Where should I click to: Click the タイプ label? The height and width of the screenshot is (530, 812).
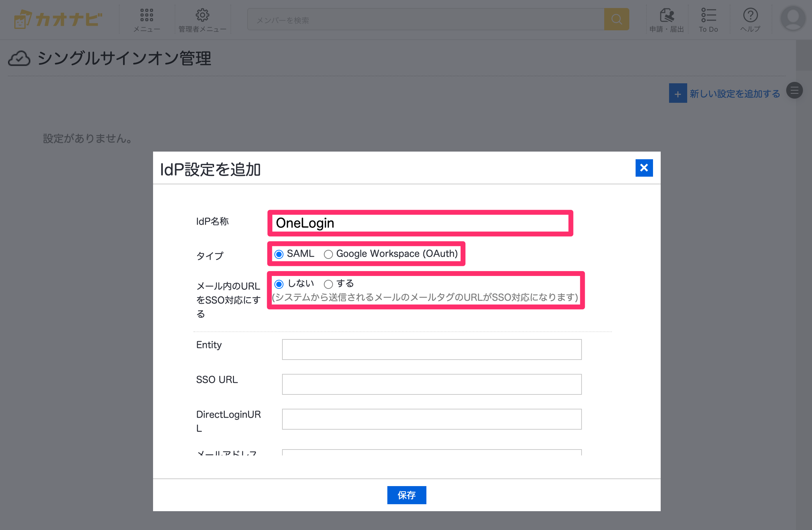[x=210, y=256]
